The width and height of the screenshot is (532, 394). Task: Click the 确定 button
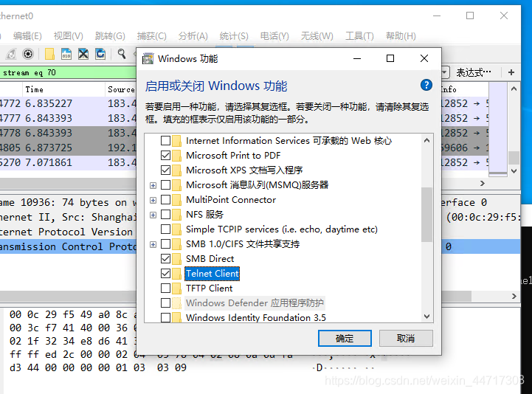click(345, 339)
